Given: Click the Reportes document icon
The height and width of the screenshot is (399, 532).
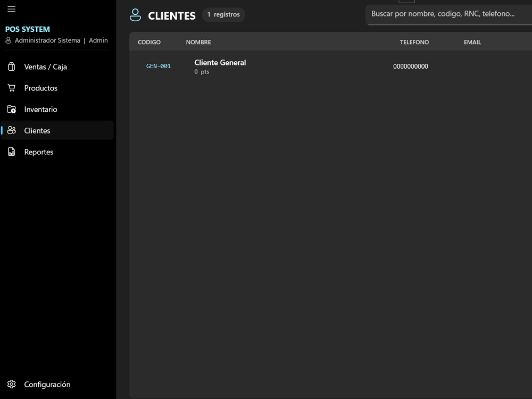Looking at the screenshot, I should tap(12, 152).
